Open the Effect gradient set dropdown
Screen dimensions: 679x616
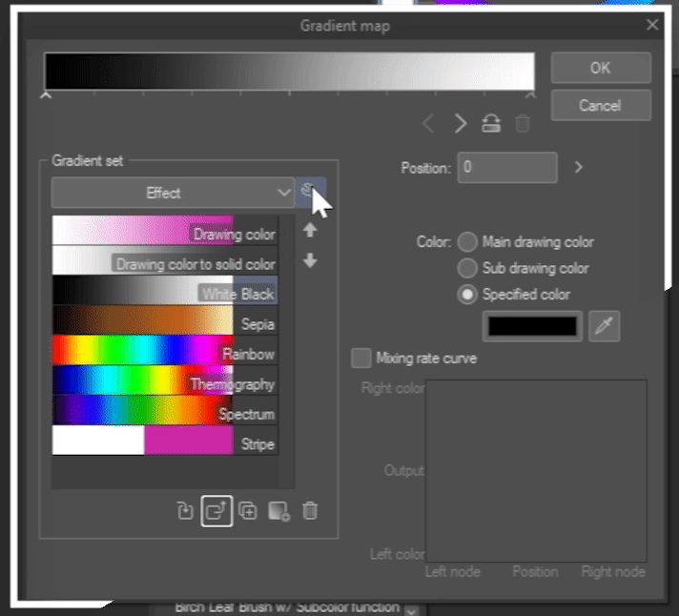[x=173, y=193]
